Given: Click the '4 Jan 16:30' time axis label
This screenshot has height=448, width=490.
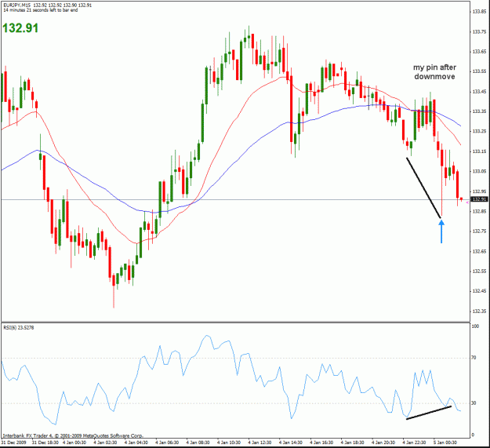Looking at the screenshot, I should (322, 443).
